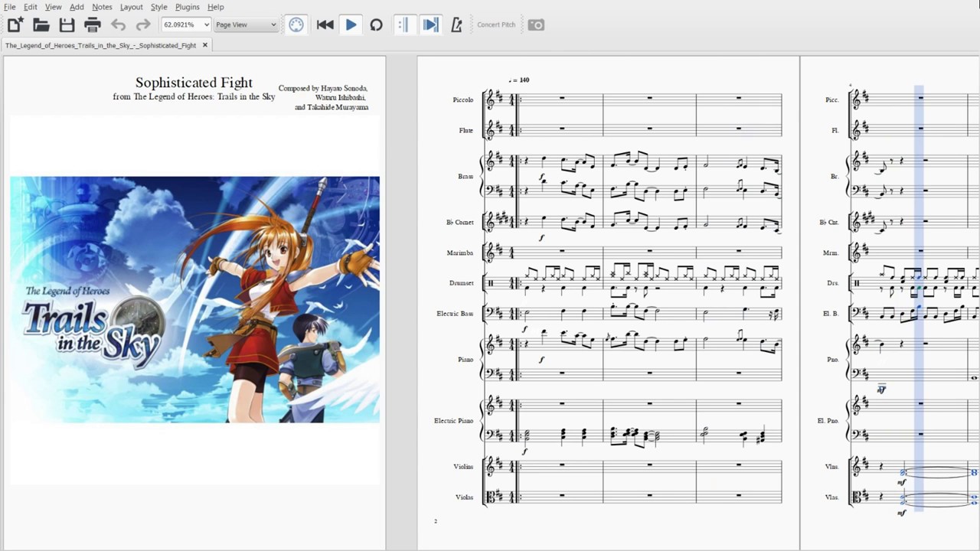Select the 'El. B.' abbreviated label on next page
The width and height of the screenshot is (980, 551).
832,314
